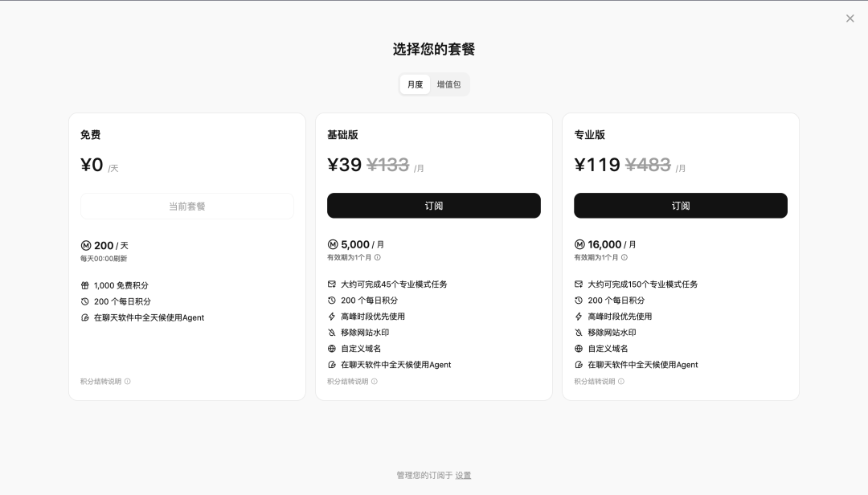
Task: Click 积分结转说明 info icon in 专业版 card
Action: tap(621, 382)
